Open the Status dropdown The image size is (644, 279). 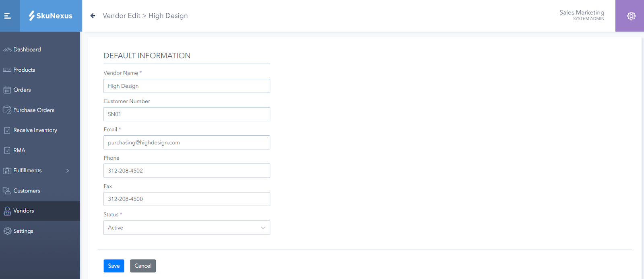(187, 228)
